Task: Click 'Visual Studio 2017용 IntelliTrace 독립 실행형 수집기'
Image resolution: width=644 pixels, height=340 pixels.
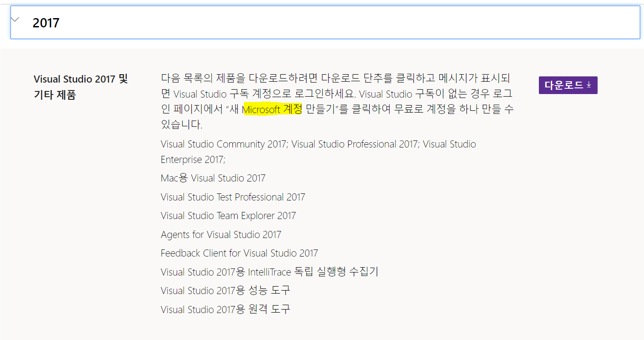Action: coord(269,272)
